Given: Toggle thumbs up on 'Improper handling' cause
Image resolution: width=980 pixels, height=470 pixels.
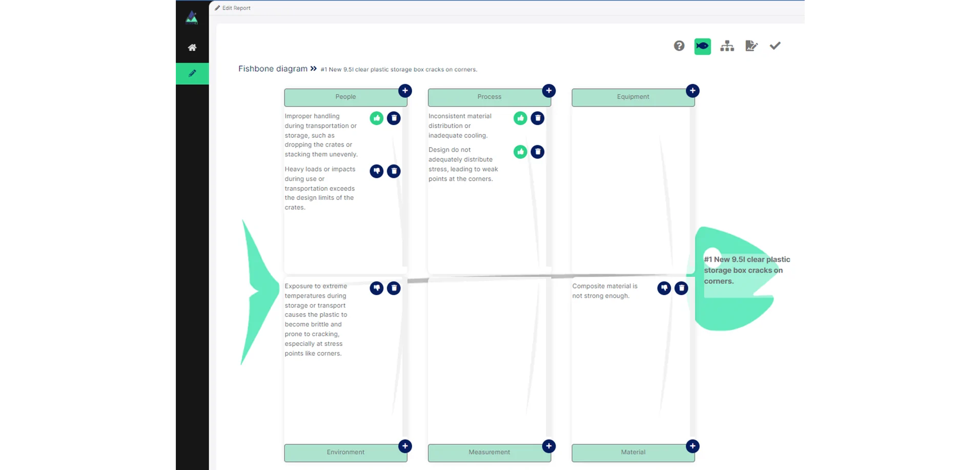Looking at the screenshot, I should [x=377, y=118].
